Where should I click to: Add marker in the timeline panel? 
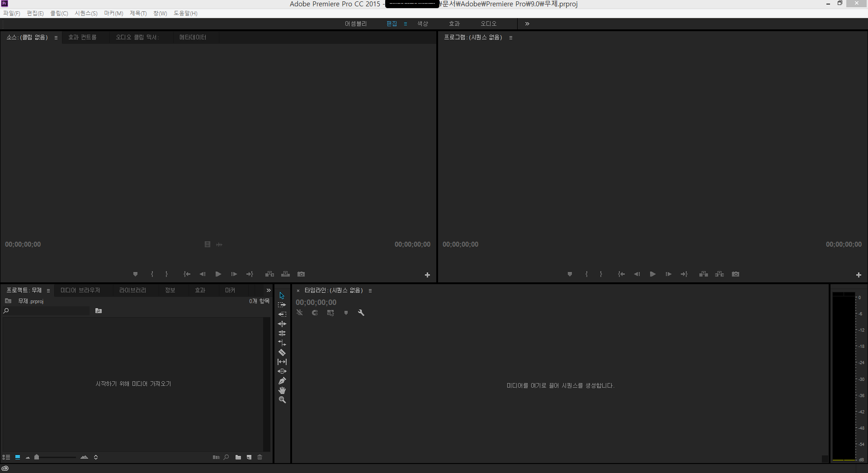point(346,313)
